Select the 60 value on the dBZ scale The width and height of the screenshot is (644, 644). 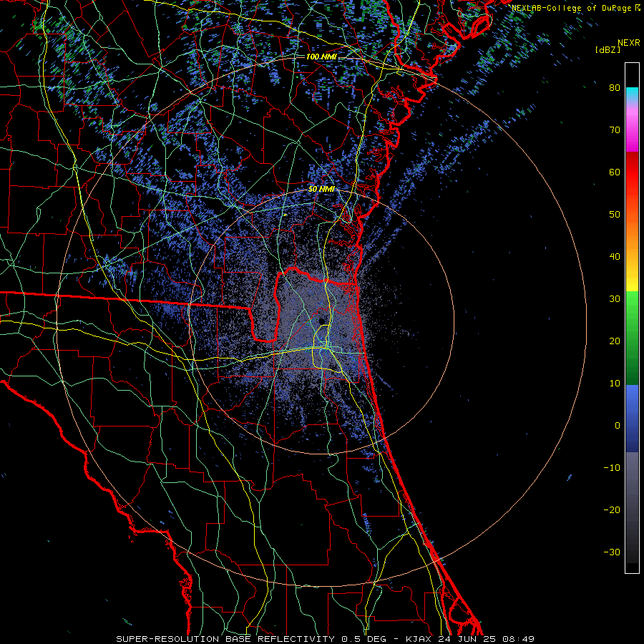point(615,172)
